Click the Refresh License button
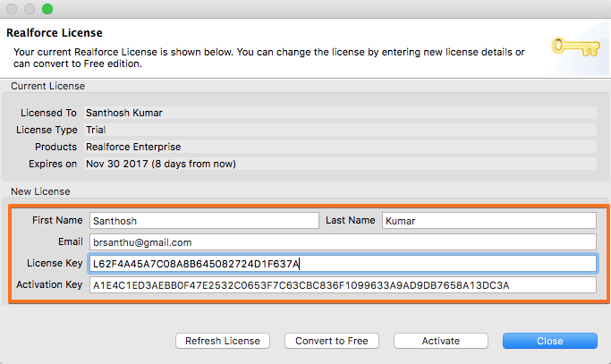This screenshot has height=364, width=611. tap(223, 341)
